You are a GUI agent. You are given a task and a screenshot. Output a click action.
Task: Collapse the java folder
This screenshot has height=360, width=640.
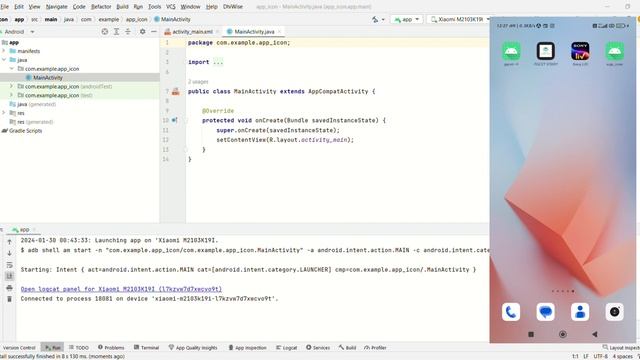point(4,60)
